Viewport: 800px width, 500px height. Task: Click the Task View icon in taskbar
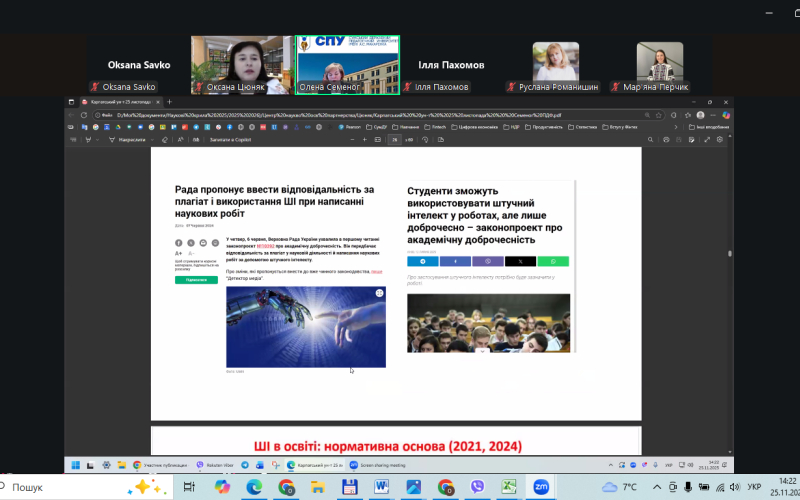click(189, 487)
